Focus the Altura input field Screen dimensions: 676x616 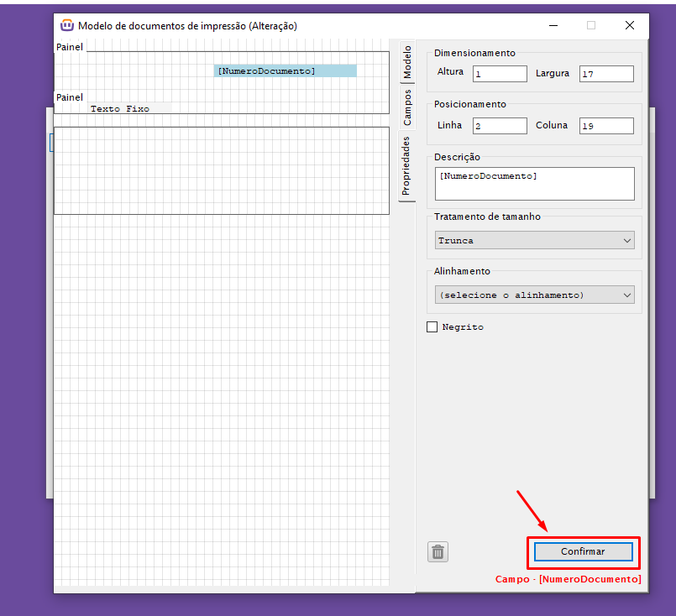tap(499, 74)
